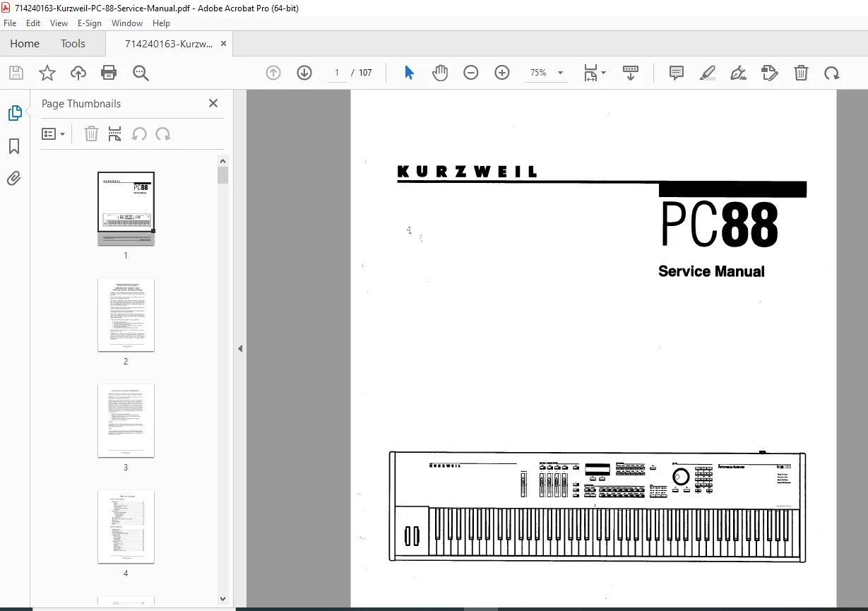Select the 714240163-Kurzw... document tab

click(x=168, y=44)
